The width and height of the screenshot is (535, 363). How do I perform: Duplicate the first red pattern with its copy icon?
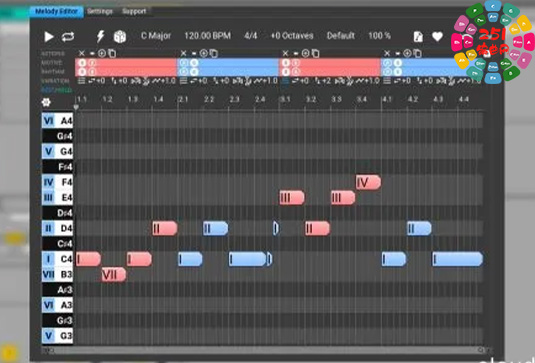click(112, 53)
